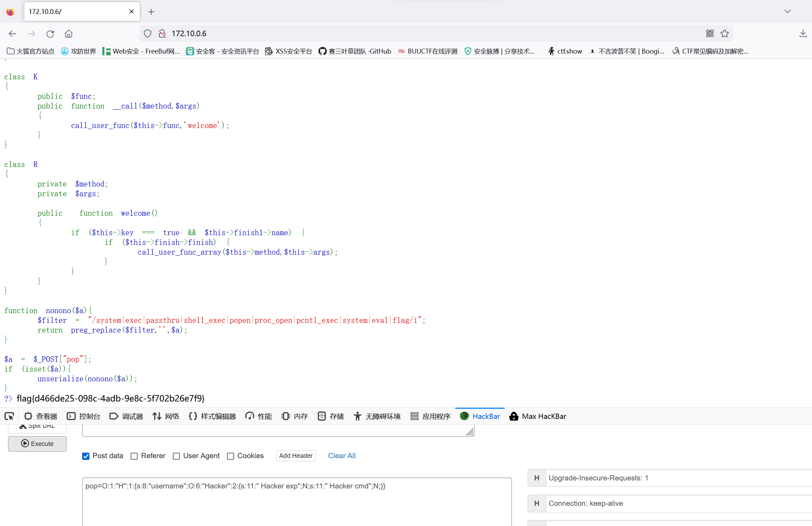This screenshot has width=812, height=526.
Task: Go forward to next page
Action: click(x=31, y=34)
